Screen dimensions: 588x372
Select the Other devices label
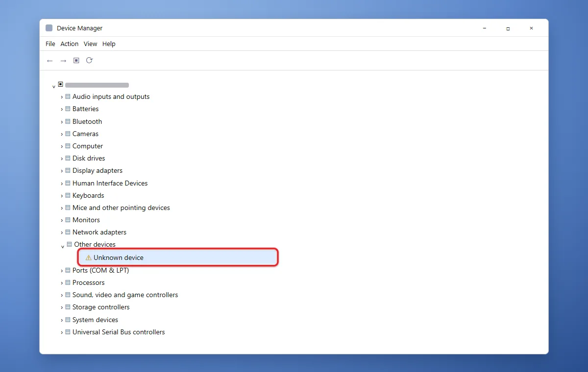[x=95, y=244]
